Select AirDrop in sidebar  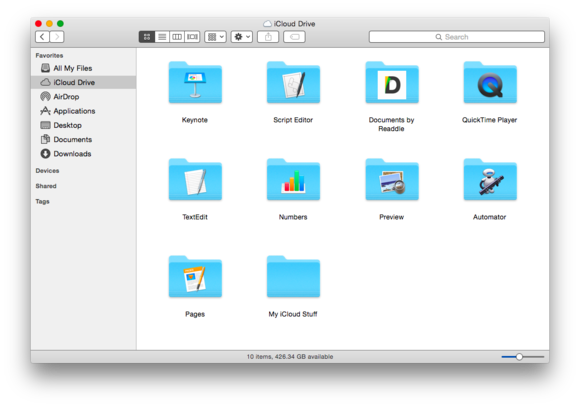click(x=84, y=97)
